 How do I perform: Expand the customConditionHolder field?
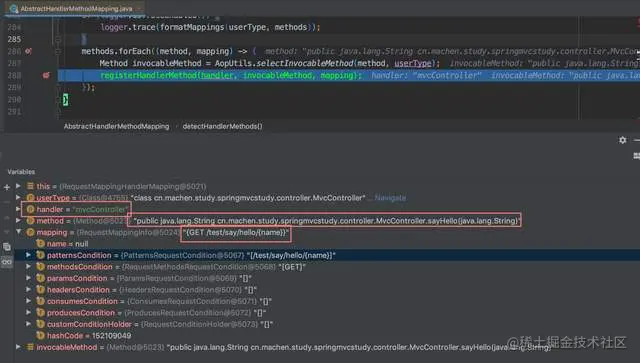point(29,323)
